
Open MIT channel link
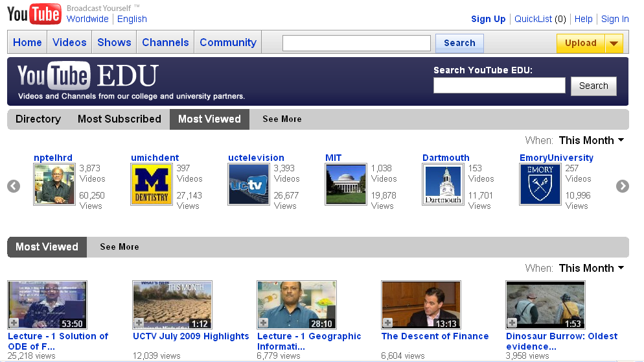(x=334, y=158)
